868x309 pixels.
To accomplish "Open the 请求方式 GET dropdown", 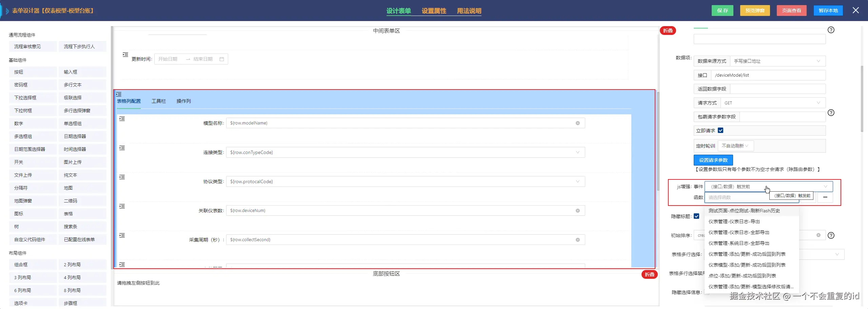I will point(773,103).
